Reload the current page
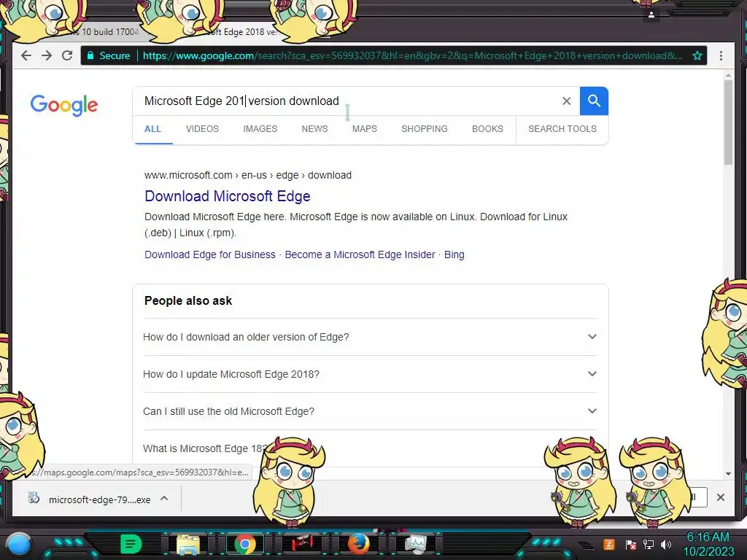Screen dimensions: 747x560 [x=67, y=55]
